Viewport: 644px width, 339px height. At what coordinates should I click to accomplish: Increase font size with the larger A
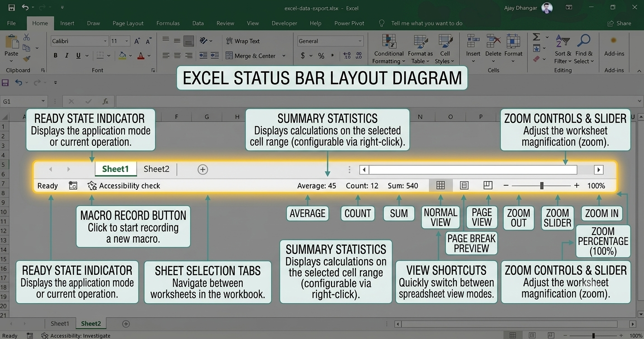coord(137,41)
